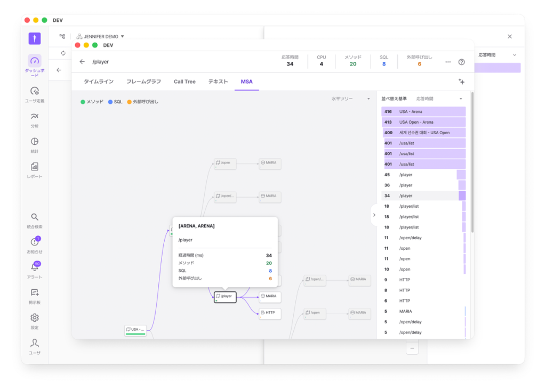Open the Dashboard sidebar icon
The image size is (546, 392).
(x=34, y=61)
